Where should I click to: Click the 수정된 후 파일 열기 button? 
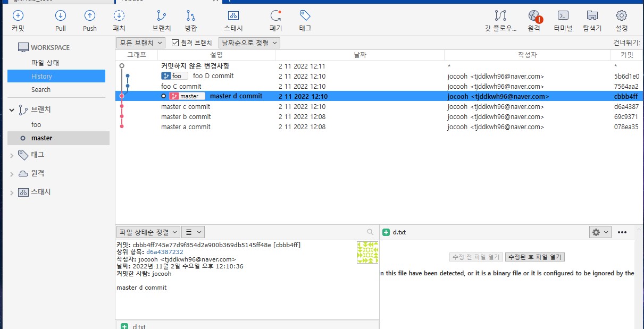[x=534, y=257]
